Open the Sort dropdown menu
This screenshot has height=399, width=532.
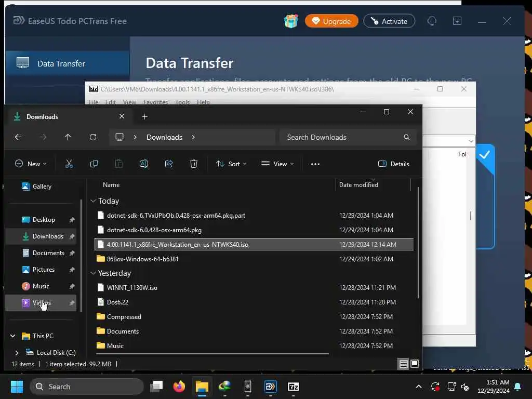tap(231, 164)
